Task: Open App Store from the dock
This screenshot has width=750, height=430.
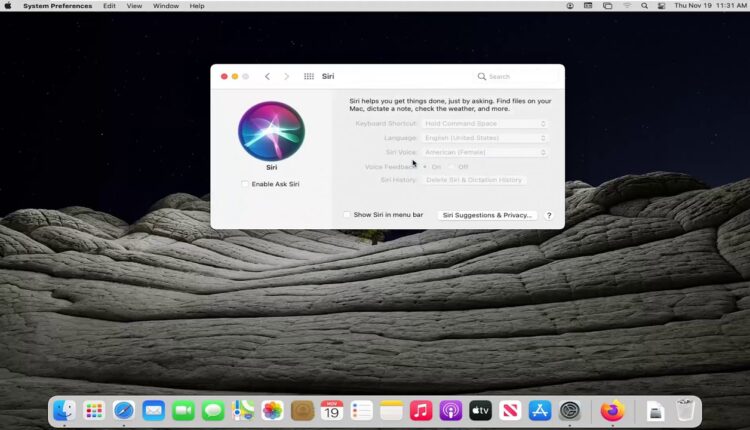Action: point(540,410)
